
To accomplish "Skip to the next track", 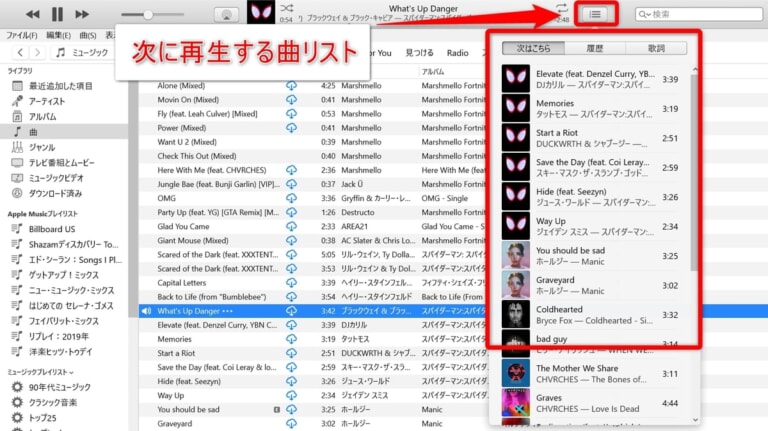I will pyautogui.click(x=82, y=14).
